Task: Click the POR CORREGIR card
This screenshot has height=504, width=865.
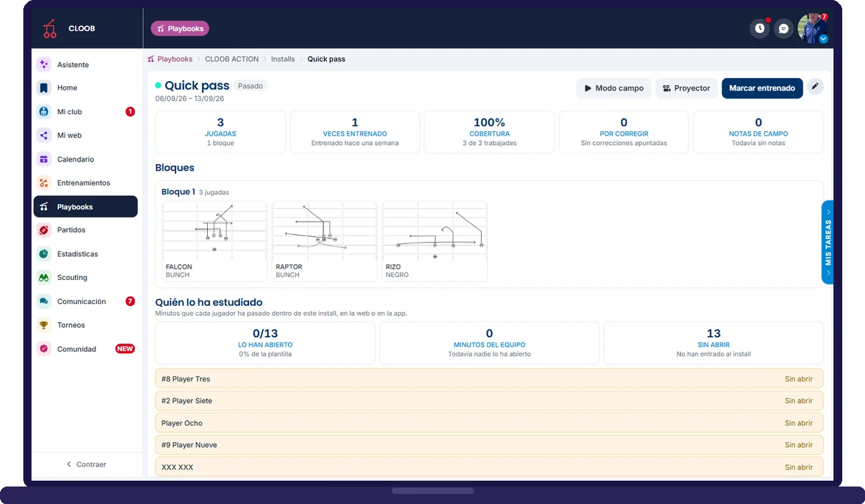Action: (624, 132)
